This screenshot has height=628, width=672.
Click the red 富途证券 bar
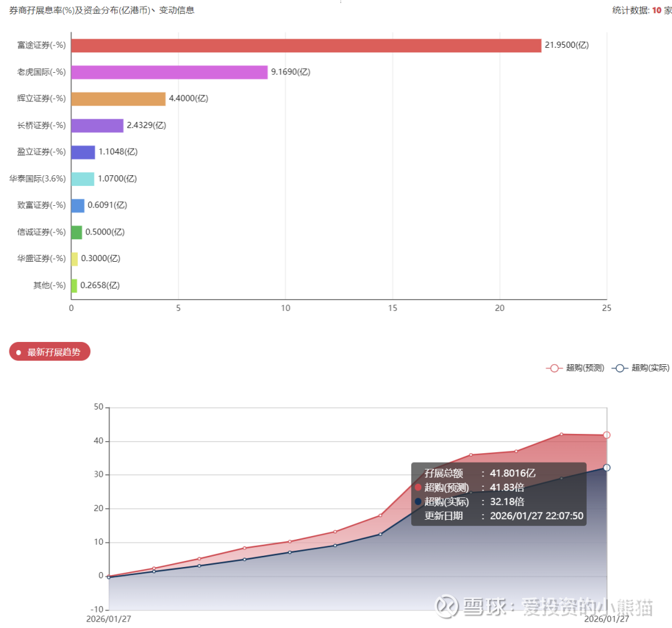pos(306,45)
